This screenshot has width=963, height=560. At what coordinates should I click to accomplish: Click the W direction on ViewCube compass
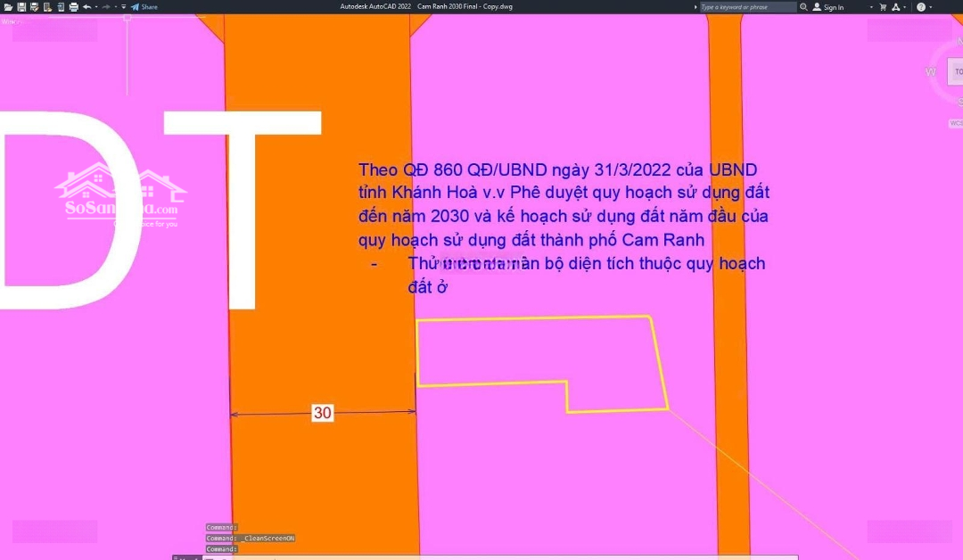(x=931, y=71)
